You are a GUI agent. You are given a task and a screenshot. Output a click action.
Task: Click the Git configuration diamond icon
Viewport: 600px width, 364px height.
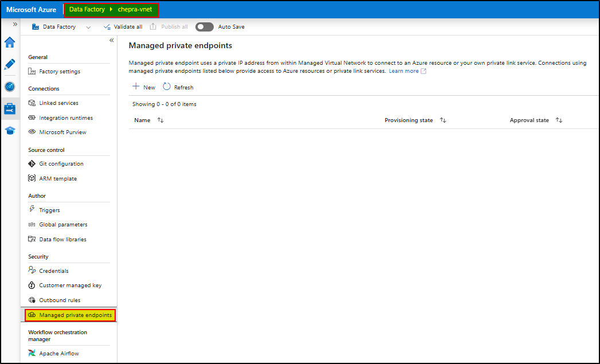[32, 163]
